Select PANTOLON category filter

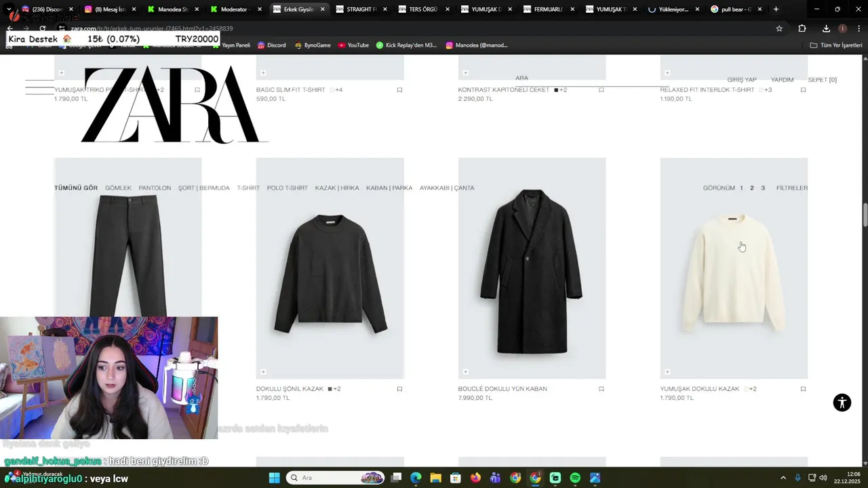155,188
